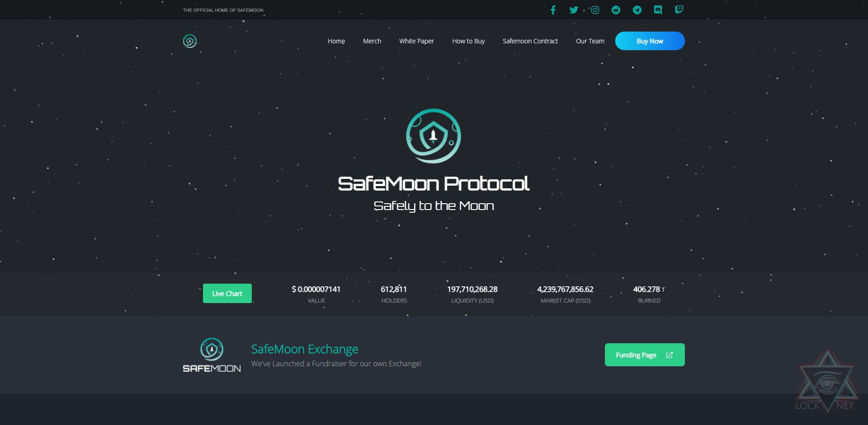
Task: Select the How to Buy menu item
Action: click(468, 41)
